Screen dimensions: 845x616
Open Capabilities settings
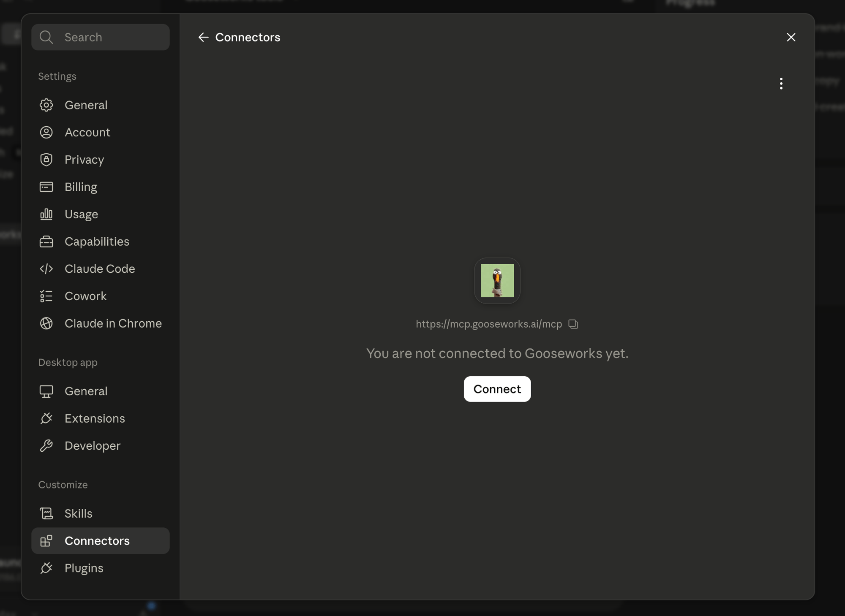[x=101, y=242]
